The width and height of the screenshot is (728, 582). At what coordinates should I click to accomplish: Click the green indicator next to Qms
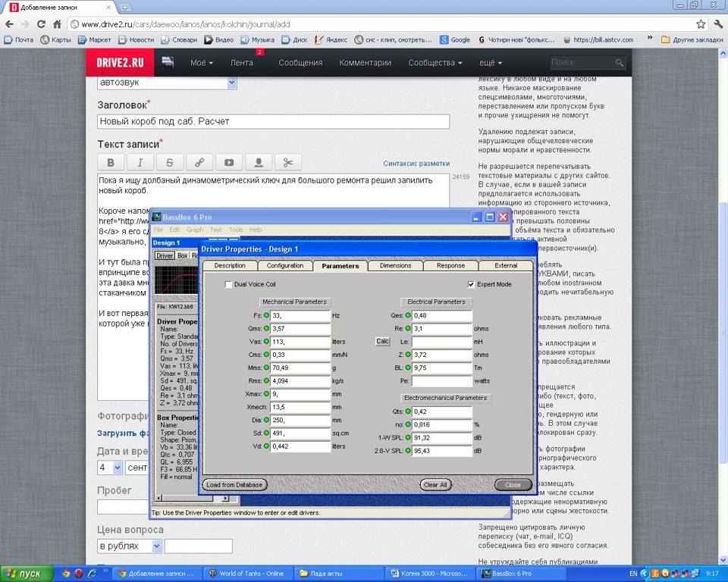[266, 328]
